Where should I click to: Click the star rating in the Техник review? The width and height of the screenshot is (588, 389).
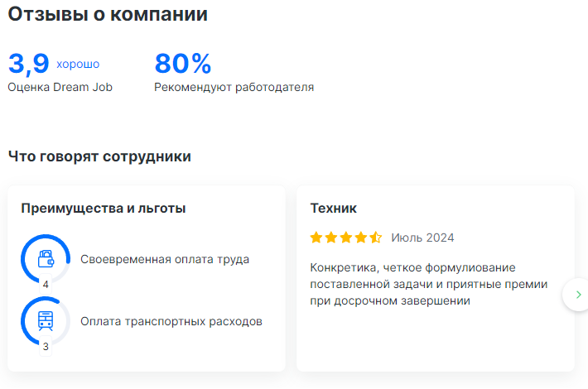point(345,238)
